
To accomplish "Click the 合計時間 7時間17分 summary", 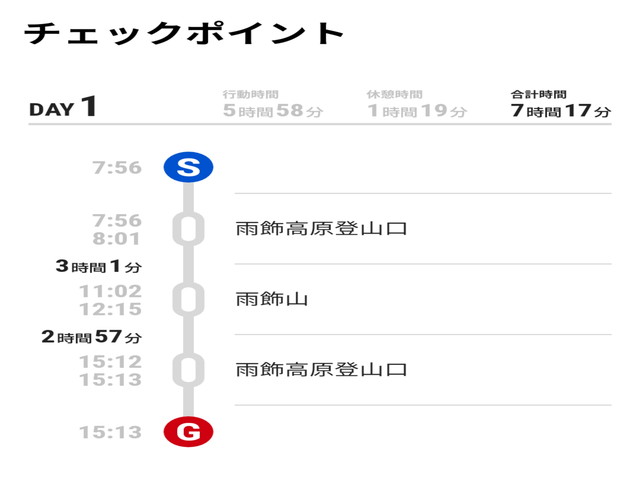I will pyautogui.click(x=561, y=104).
